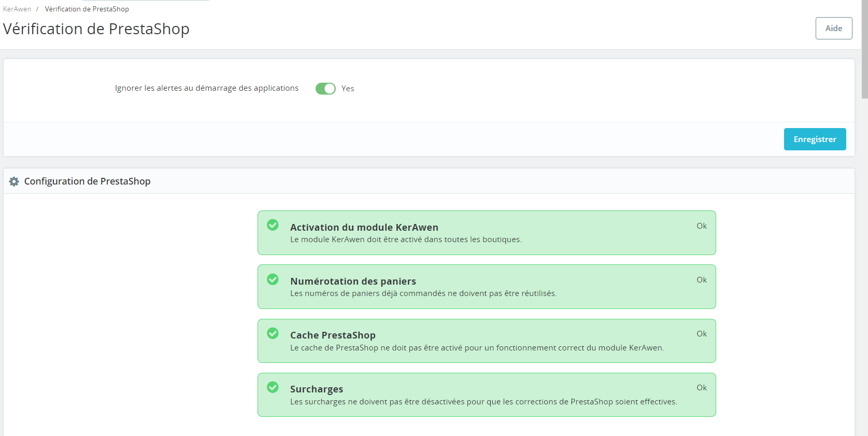Click the check icon for Surcharges
This screenshot has height=436, width=868.
click(273, 387)
